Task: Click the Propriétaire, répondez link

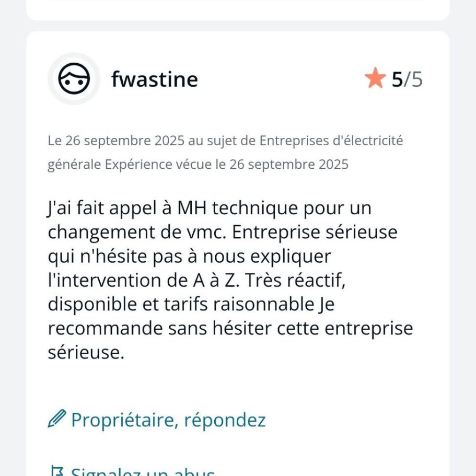Action: pyautogui.click(x=168, y=420)
